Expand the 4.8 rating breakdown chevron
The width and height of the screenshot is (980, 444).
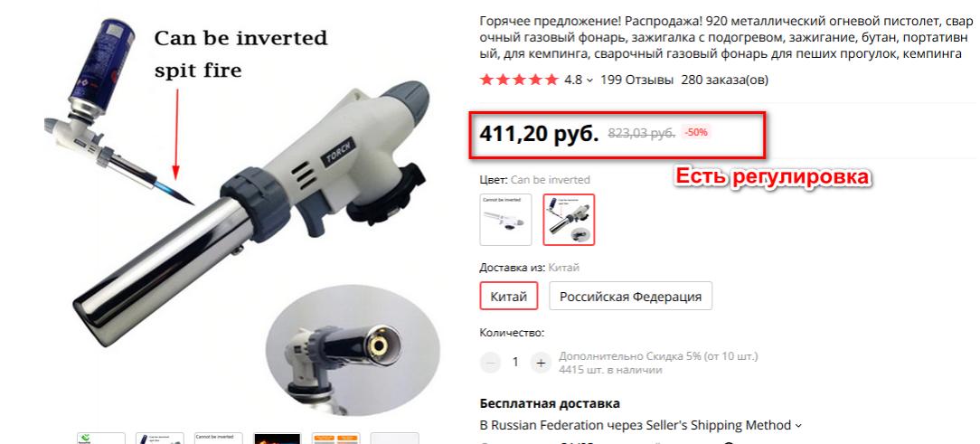coord(589,80)
